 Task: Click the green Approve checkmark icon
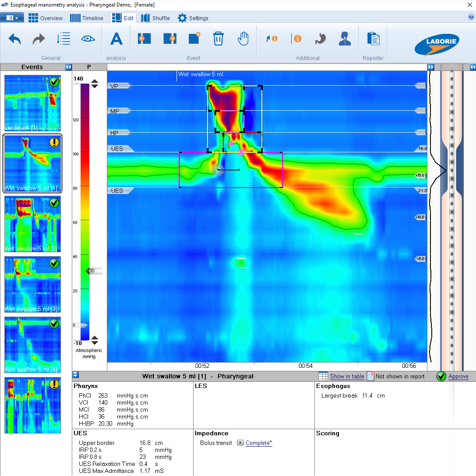pyautogui.click(x=441, y=376)
